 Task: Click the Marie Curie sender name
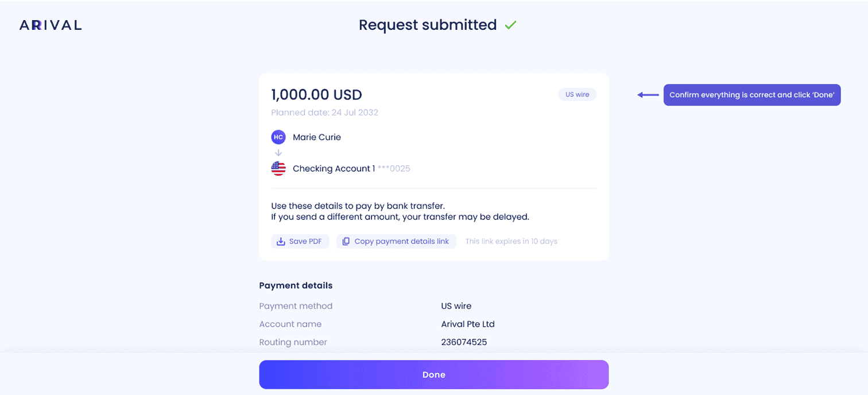317,137
